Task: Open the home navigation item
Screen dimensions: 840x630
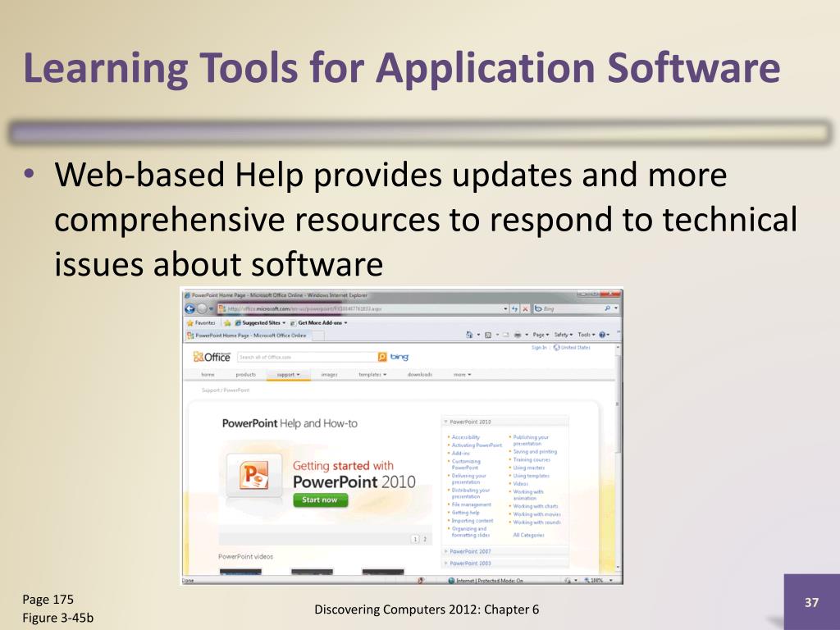Action: (x=208, y=375)
